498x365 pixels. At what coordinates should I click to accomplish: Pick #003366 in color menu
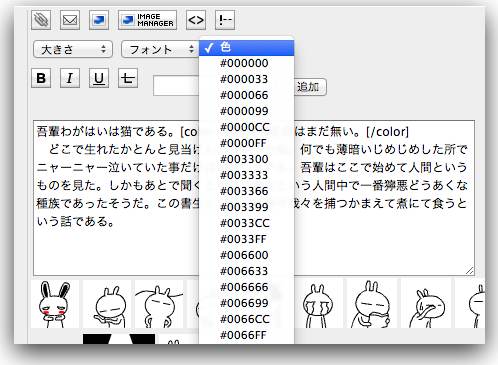pos(247,191)
